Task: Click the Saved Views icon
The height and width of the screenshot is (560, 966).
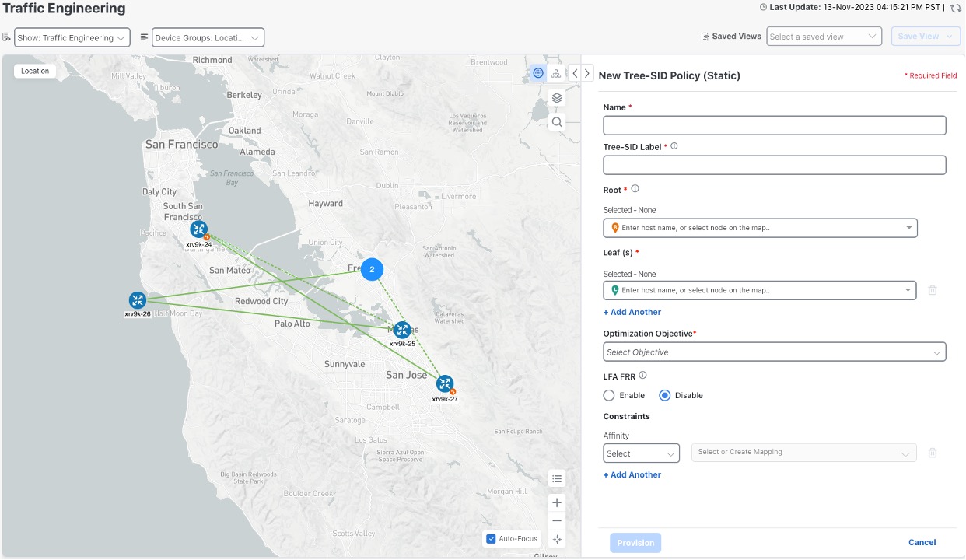Action: 705,37
